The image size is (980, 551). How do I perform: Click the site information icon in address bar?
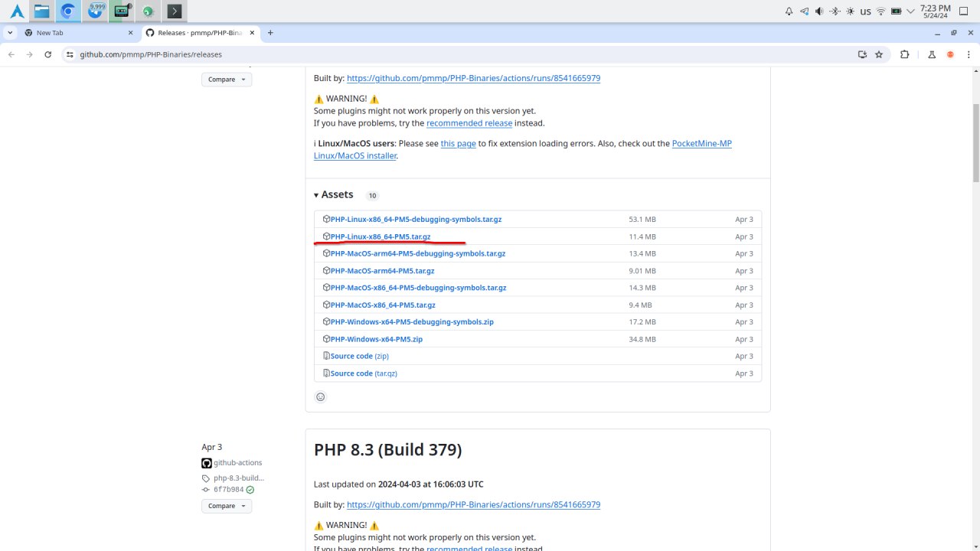click(70, 54)
